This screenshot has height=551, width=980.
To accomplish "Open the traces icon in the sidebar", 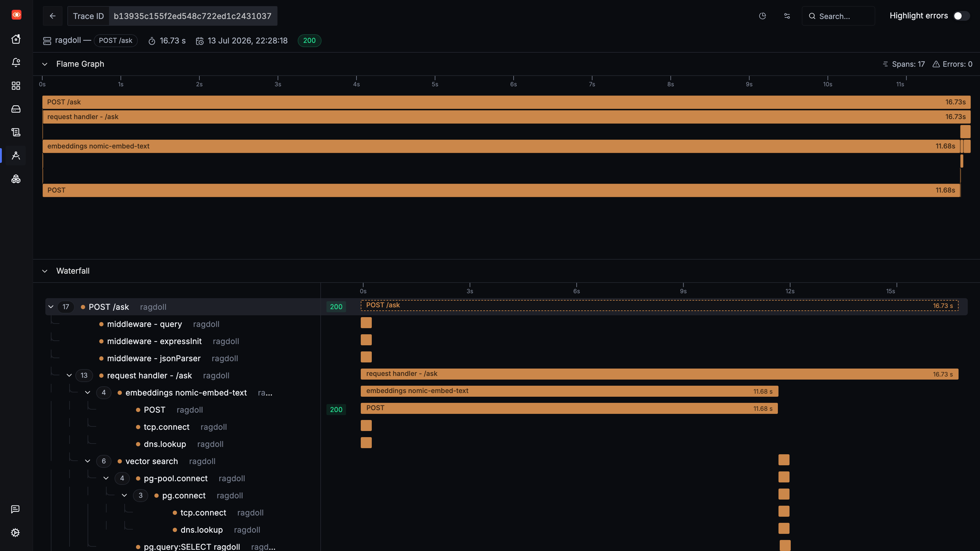I will coord(16,156).
